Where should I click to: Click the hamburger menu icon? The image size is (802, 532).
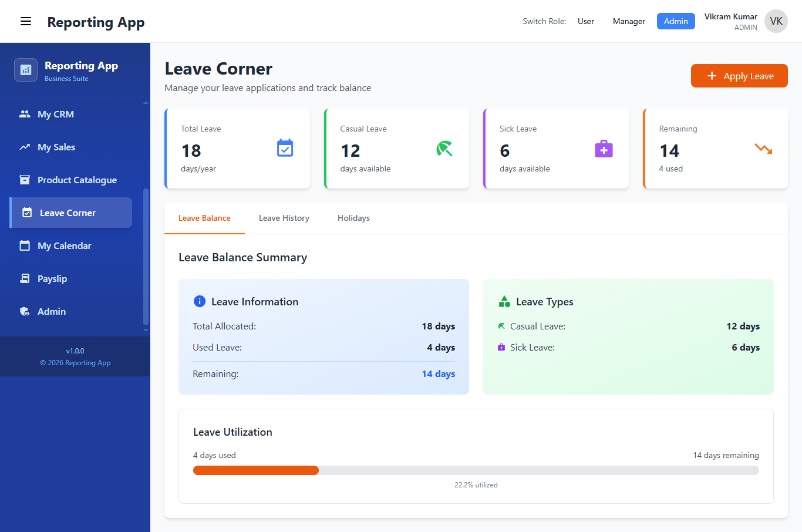click(x=26, y=22)
